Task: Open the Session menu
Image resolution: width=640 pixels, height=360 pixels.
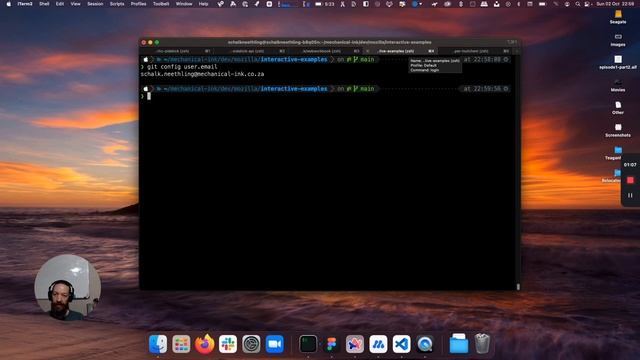Action: pyautogui.click(x=95, y=4)
